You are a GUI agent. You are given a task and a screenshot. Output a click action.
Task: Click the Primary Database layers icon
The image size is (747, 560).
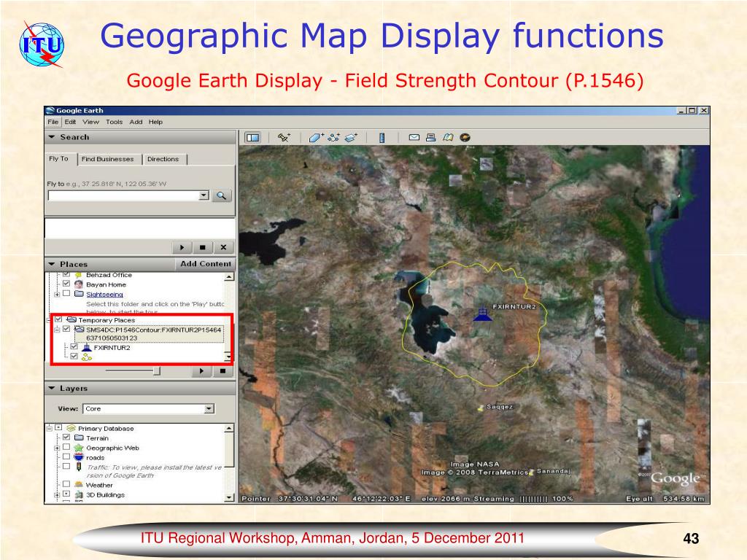pyautogui.click(x=71, y=428)
